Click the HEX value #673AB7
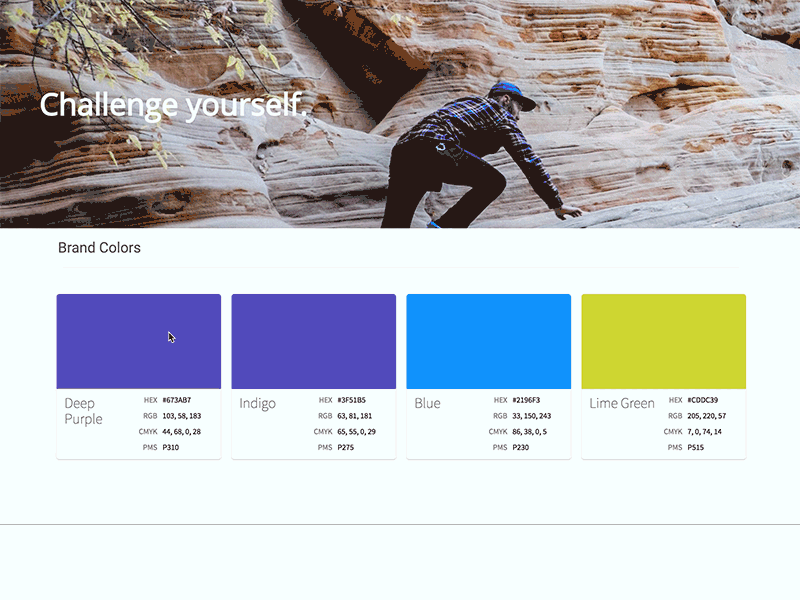The image size is (800, 600). tap(180, 398)
